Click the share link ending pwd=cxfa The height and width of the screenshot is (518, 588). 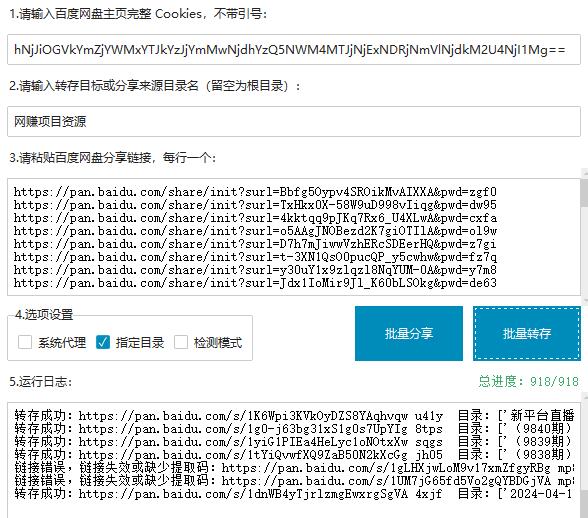pos(255,218)
